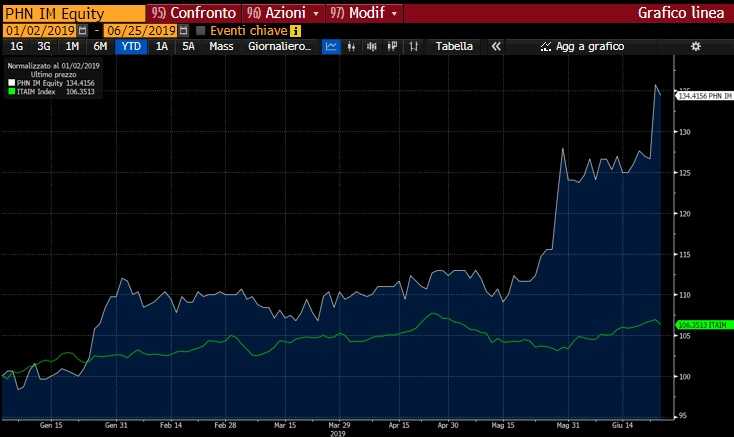Click the 125 price axis label
The height and width of the screenshot is (437, 734).
685,173
